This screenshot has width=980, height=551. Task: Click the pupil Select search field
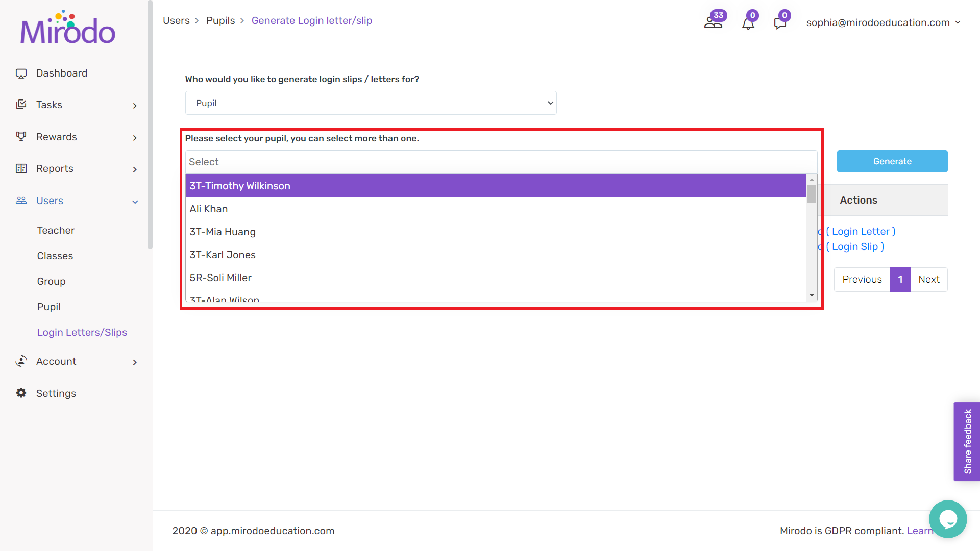click(x=500, y=162)
